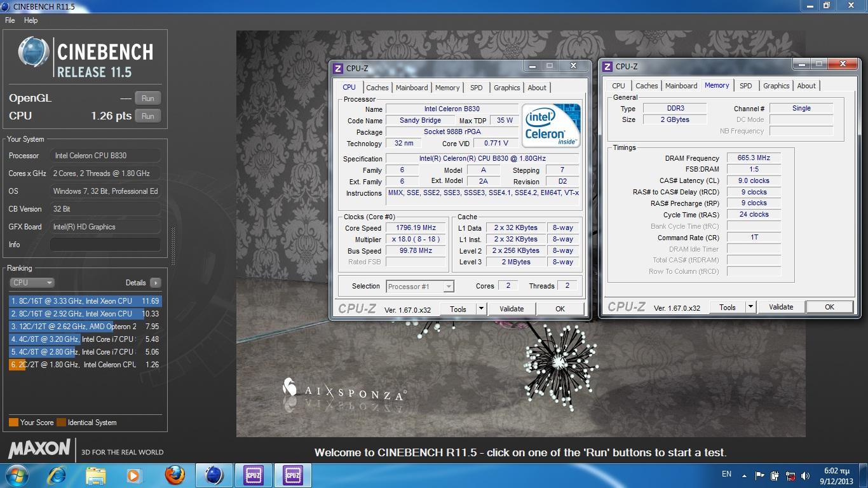Click OK in CPU-Z CPU window
The height and width of the screenshot is (488, 868).
coord(560,309)
